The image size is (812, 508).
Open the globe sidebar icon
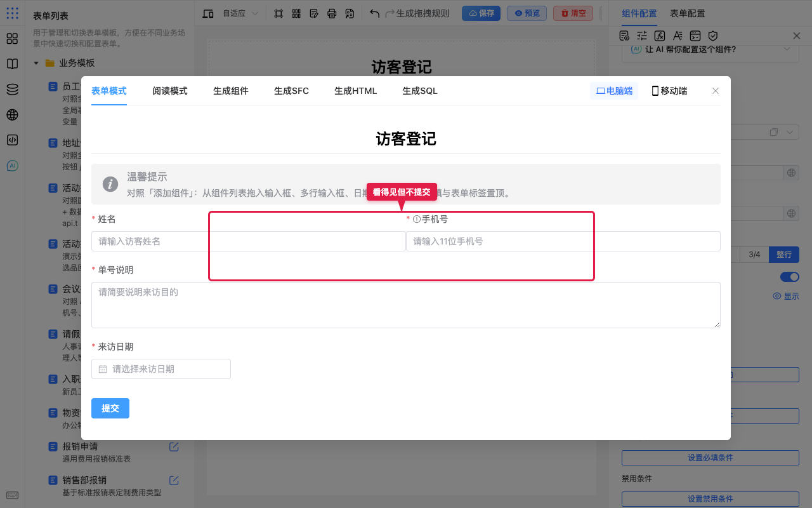coord(12,115)
